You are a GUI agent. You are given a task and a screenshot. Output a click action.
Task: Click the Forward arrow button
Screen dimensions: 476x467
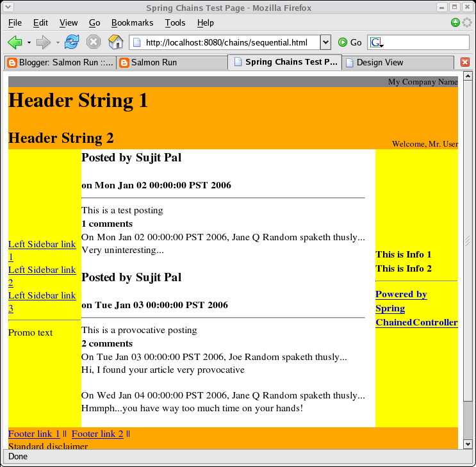[x=44, y=42]
